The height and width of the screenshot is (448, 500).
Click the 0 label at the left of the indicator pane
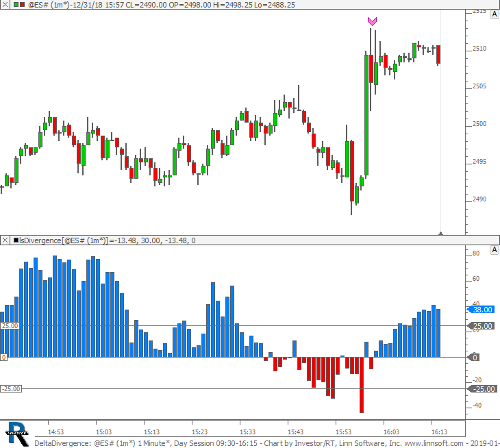pos(3,358)
